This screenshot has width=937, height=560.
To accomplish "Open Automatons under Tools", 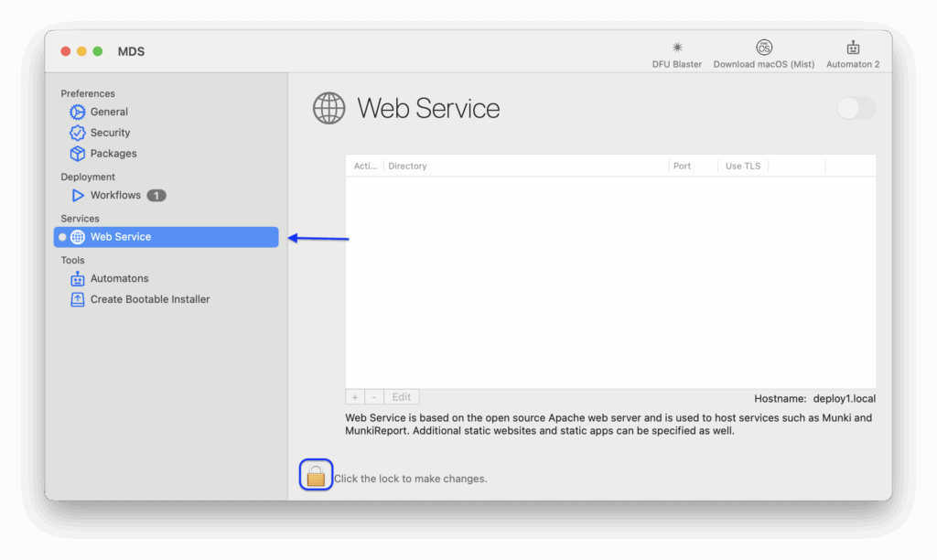I will pyautogui.click(x=119, y=278).
